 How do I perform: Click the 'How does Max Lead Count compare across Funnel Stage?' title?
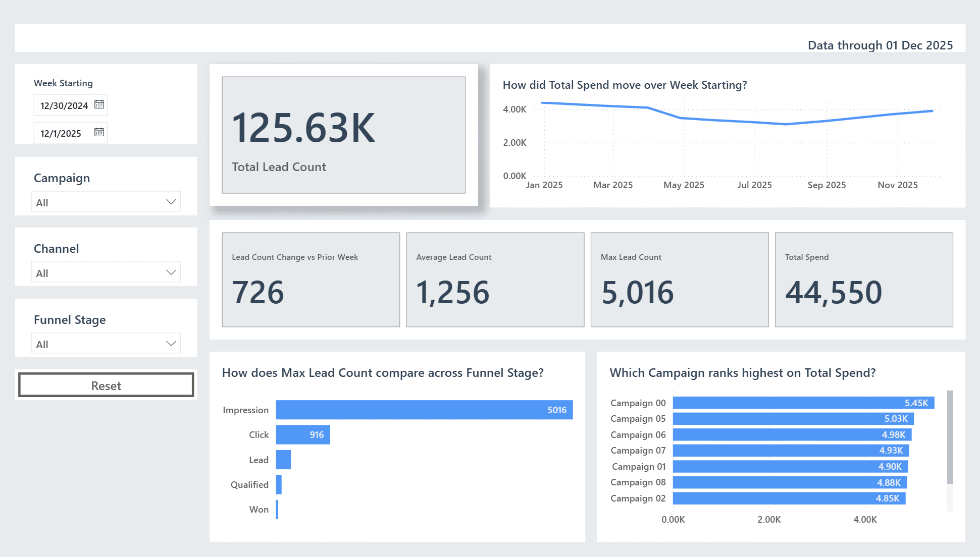383,372
